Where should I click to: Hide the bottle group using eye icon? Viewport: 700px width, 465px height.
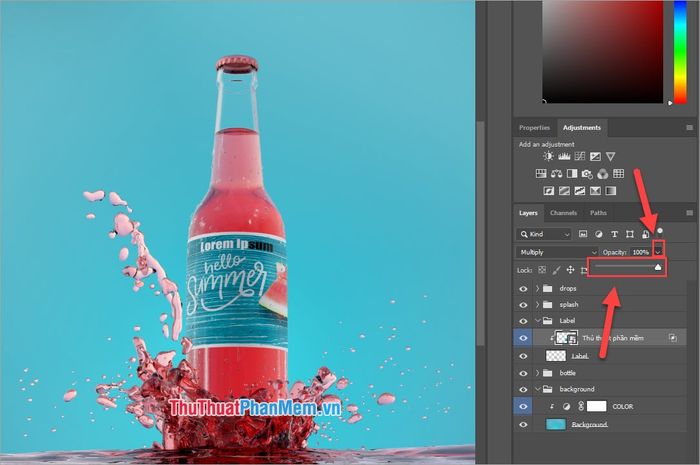pos(524,372)
